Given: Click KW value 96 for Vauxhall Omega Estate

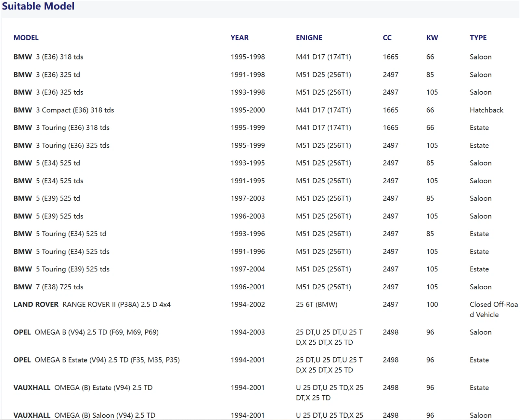Looking at the screenshot, I should pyautogui.click(x=430, y=388).
